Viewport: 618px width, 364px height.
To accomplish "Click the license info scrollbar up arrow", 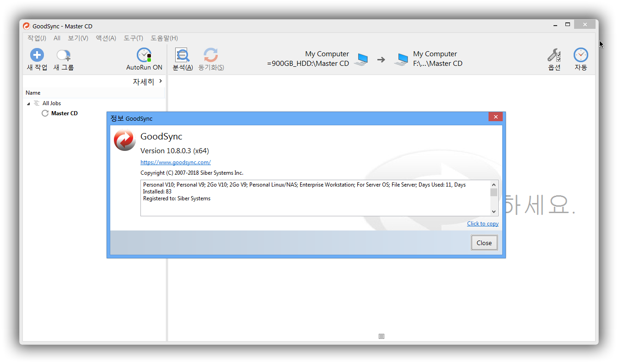I will pyautogui.click(x=494, y=184).
